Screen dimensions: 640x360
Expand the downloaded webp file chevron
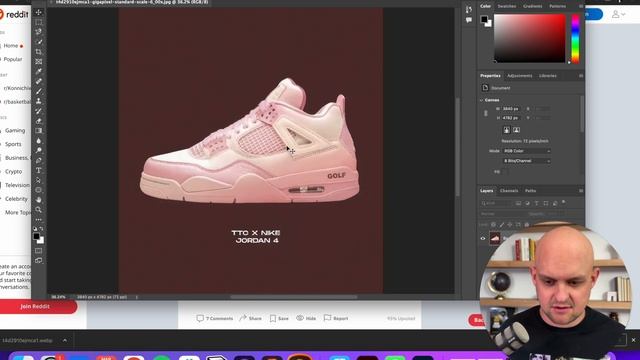[x=65, y=340]
